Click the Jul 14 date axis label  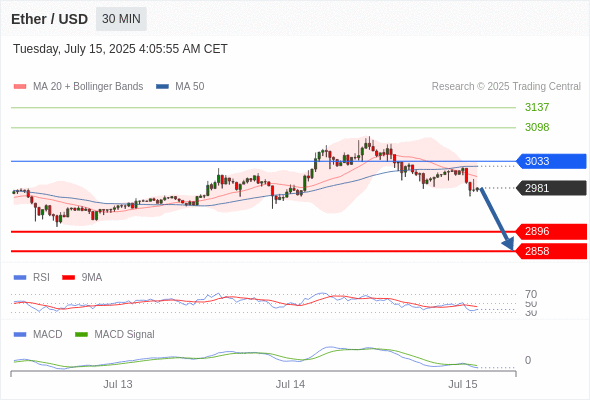tap(290, 384)
